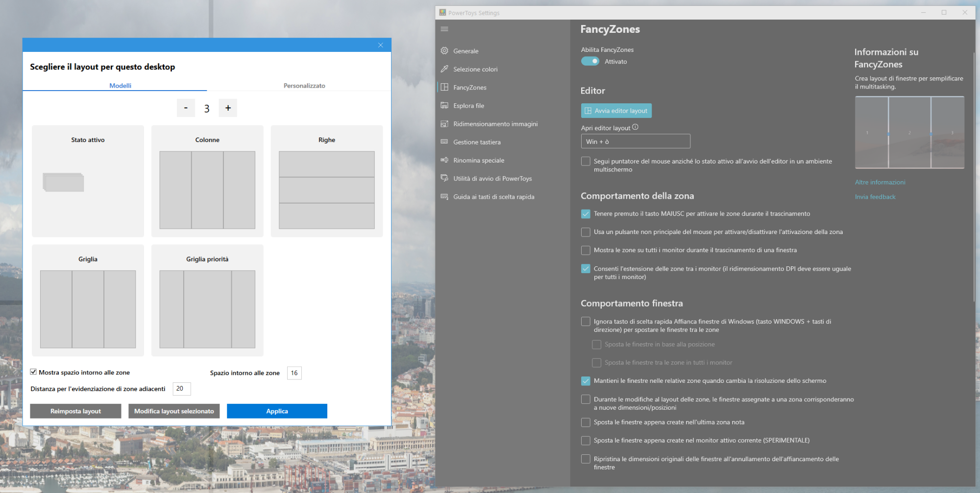980x493 pixels.
Task: Click the Esplora file icon
Action: pyautogui.click(x=444, y=105)
